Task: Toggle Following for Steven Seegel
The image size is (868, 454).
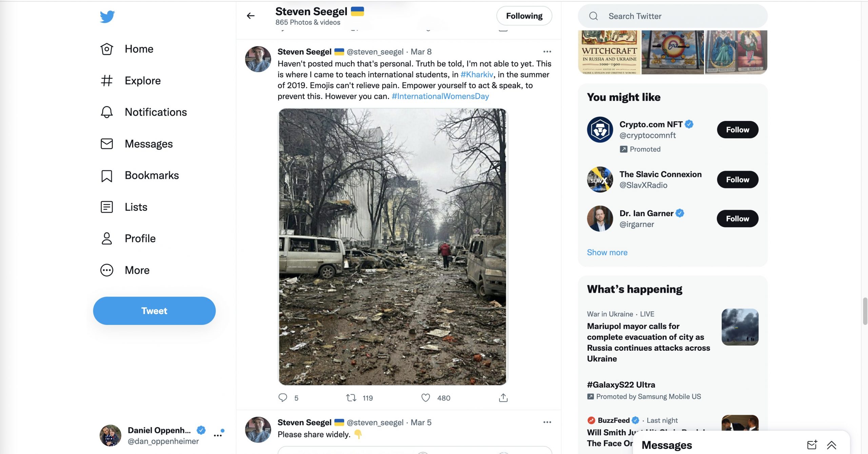Action: (524, 16)
